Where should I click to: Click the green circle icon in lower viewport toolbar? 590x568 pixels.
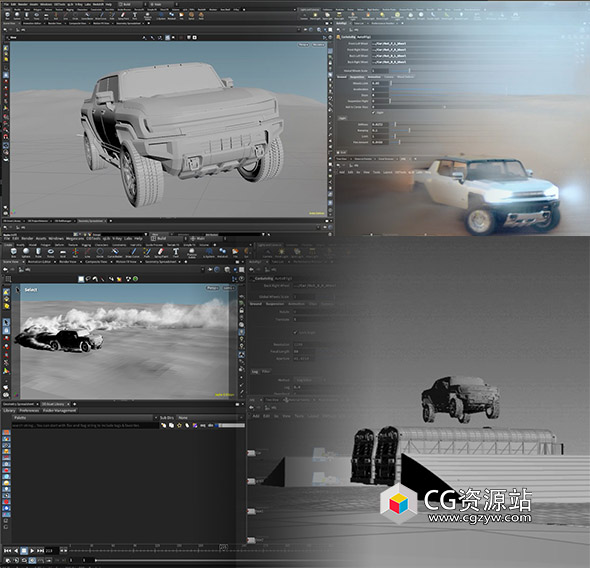[135, 279]
